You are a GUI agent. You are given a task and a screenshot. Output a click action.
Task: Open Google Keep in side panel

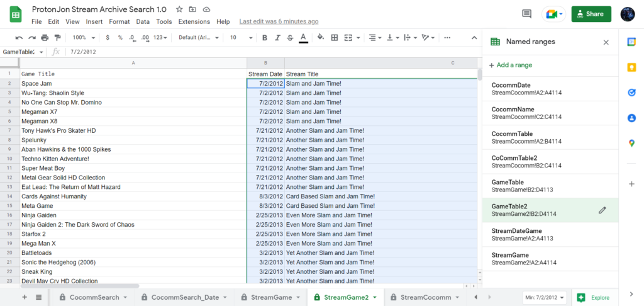click(631, 67)
